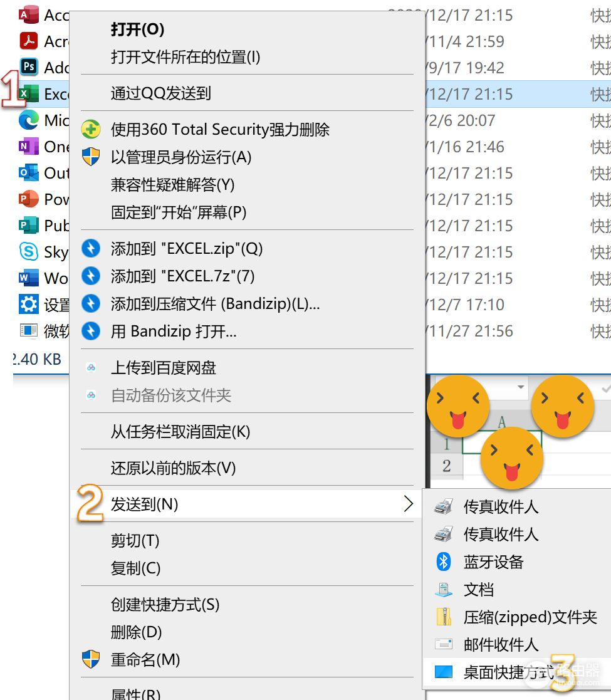Expand the 发送到 submenu arrow
The image size is (611, 700).
(x=408, y=504)
